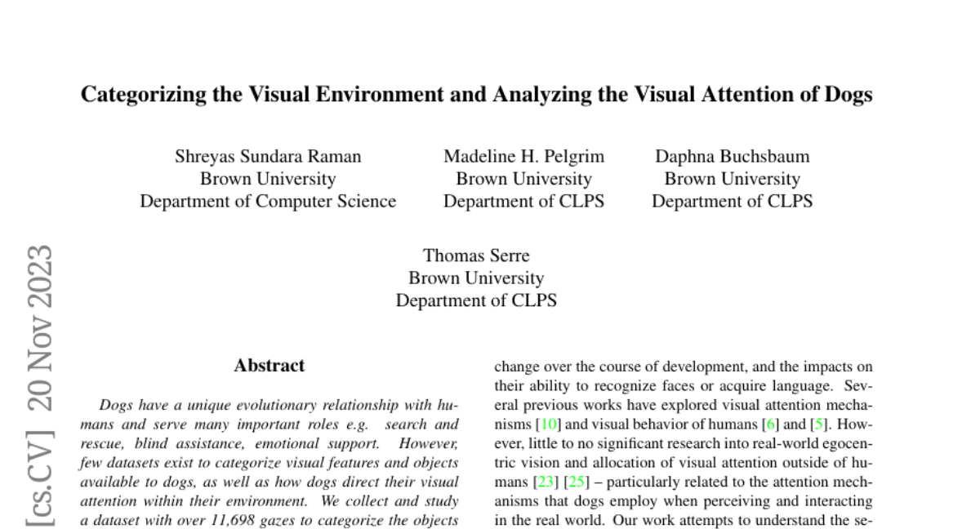
Task: Click the Abstract section heading
Action: pos(269,366)
